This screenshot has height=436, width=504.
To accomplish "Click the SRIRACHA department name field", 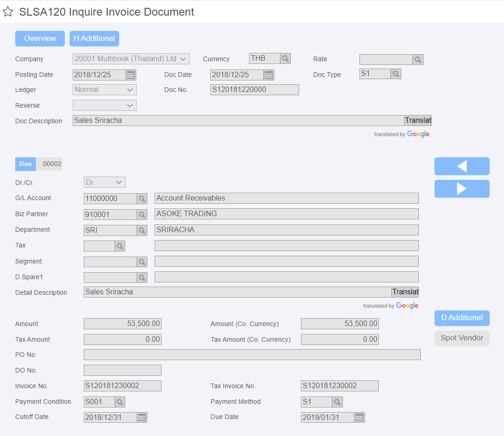I will click(x=286, y=230).
